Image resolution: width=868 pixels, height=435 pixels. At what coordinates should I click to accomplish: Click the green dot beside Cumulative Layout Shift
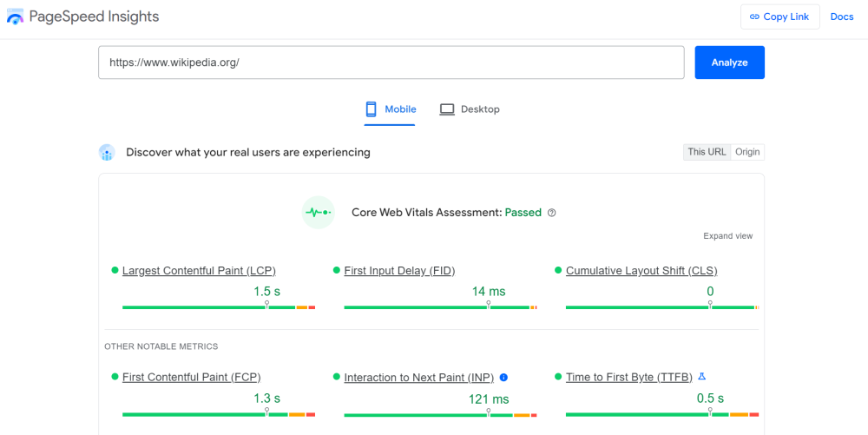pos(558,270)
